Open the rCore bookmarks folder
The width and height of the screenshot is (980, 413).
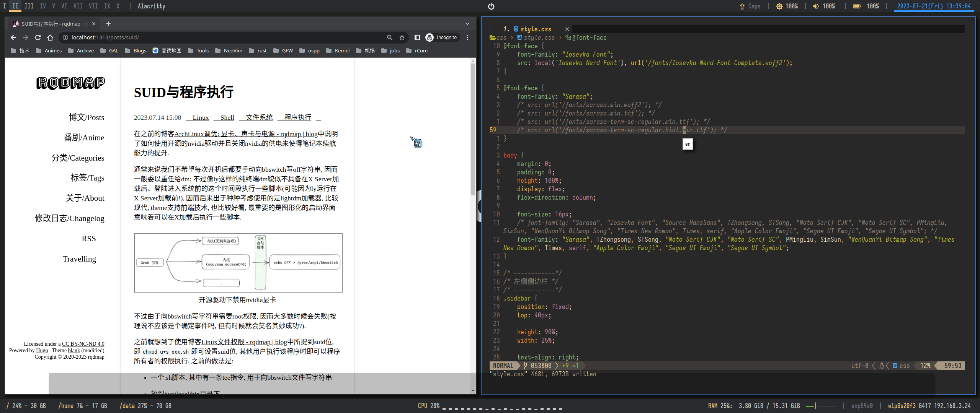[417, 50]
